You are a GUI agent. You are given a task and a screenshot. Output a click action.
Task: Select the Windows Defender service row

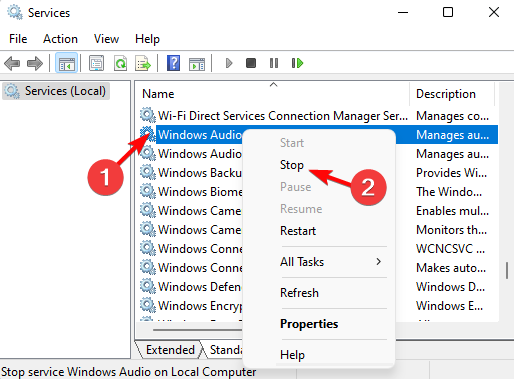click(199, 287)
